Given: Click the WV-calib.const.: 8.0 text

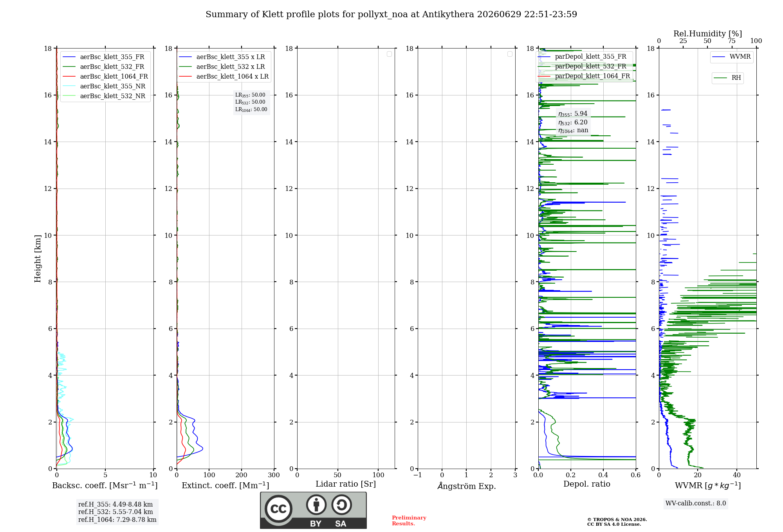Looking at the screenshot, I should [x=696, y=503].
